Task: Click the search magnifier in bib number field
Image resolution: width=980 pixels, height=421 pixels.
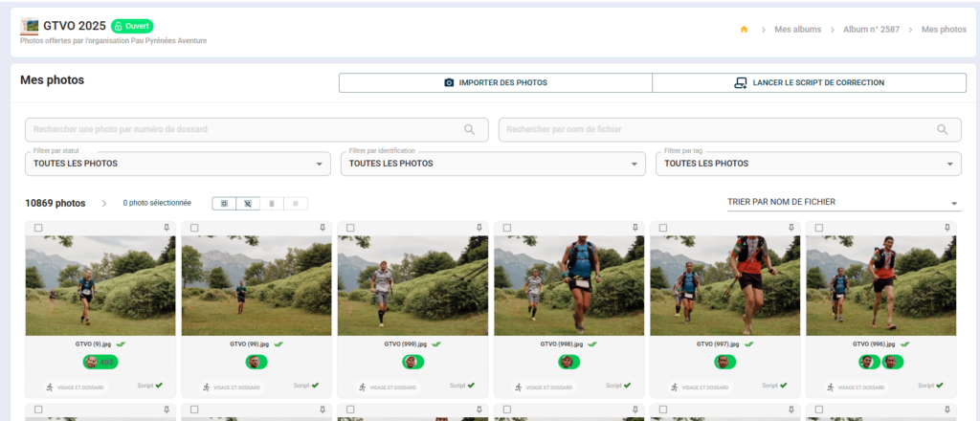Action: point(469,129)
